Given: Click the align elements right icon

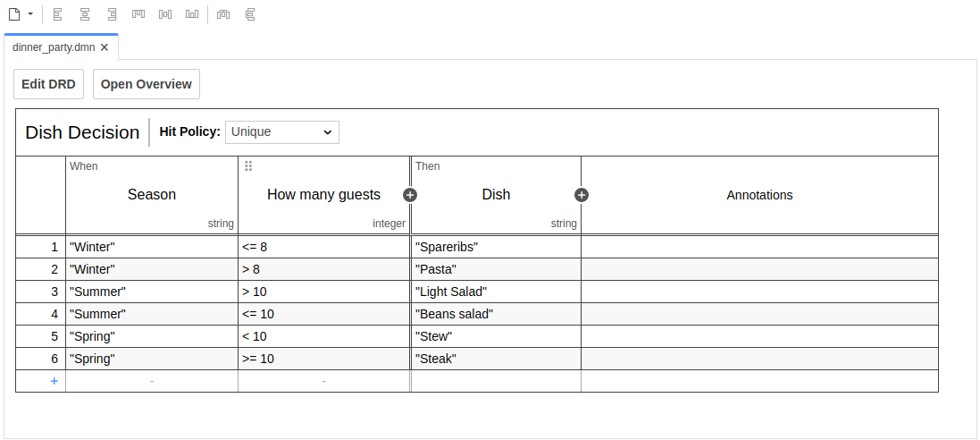Looking at the screenshot, I should 111,14.
